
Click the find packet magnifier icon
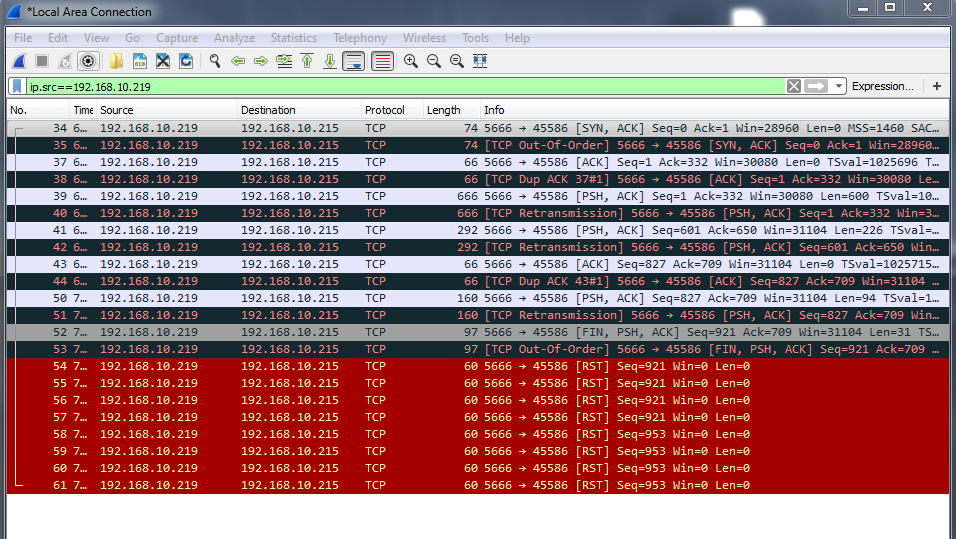214,61
